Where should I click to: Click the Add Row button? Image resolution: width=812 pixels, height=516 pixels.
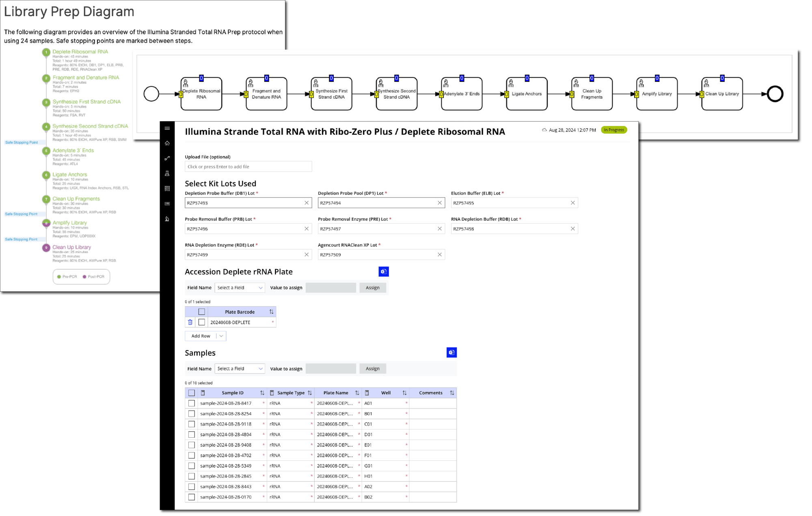coord(201,336)
